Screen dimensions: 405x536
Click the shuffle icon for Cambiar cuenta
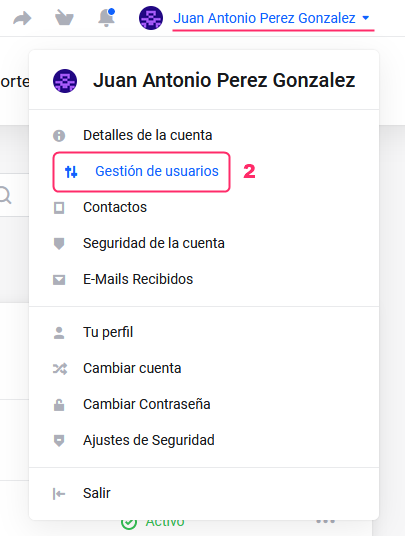click(x=60, y=368)
